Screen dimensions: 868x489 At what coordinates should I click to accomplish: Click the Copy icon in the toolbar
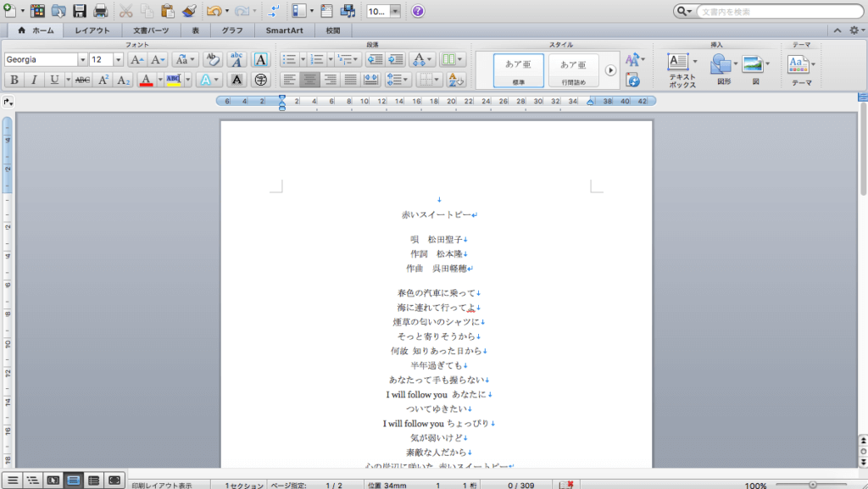coord(147,10)
